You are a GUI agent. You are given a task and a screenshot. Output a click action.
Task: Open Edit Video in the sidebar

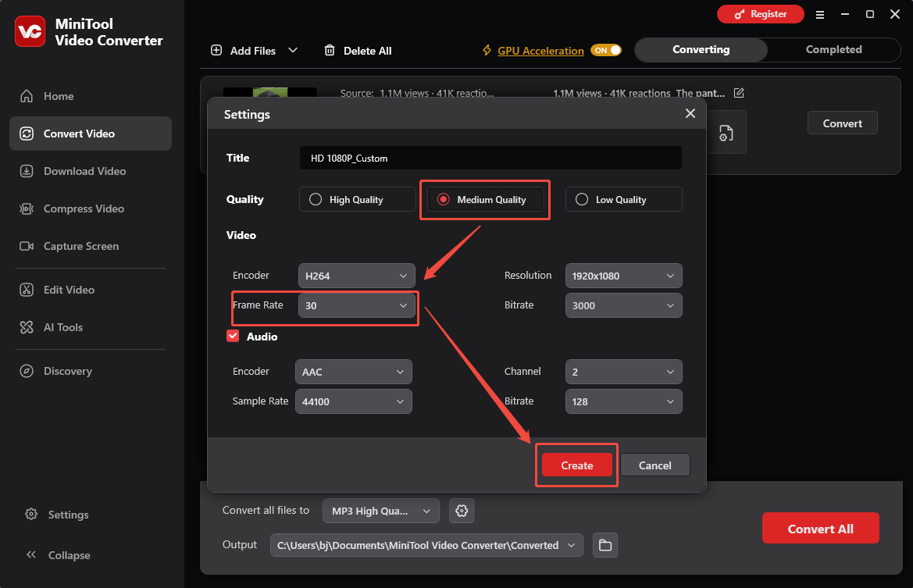tap(91, 290)
